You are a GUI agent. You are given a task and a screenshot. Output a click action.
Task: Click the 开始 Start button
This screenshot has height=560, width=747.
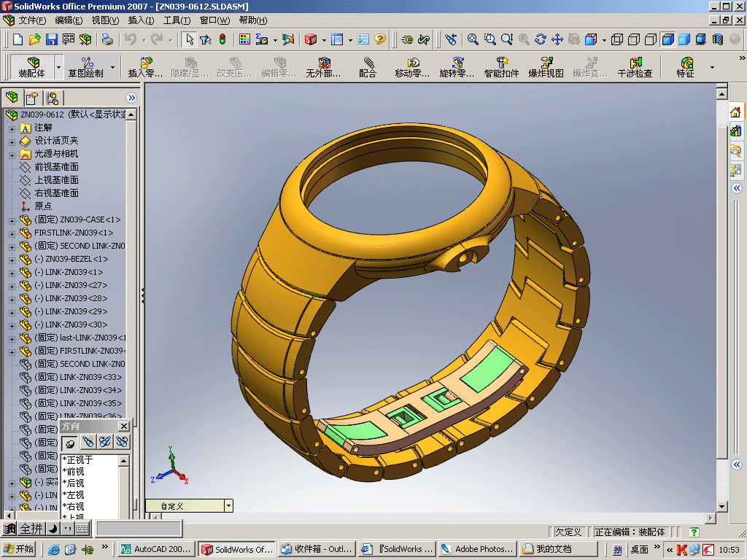18,549
